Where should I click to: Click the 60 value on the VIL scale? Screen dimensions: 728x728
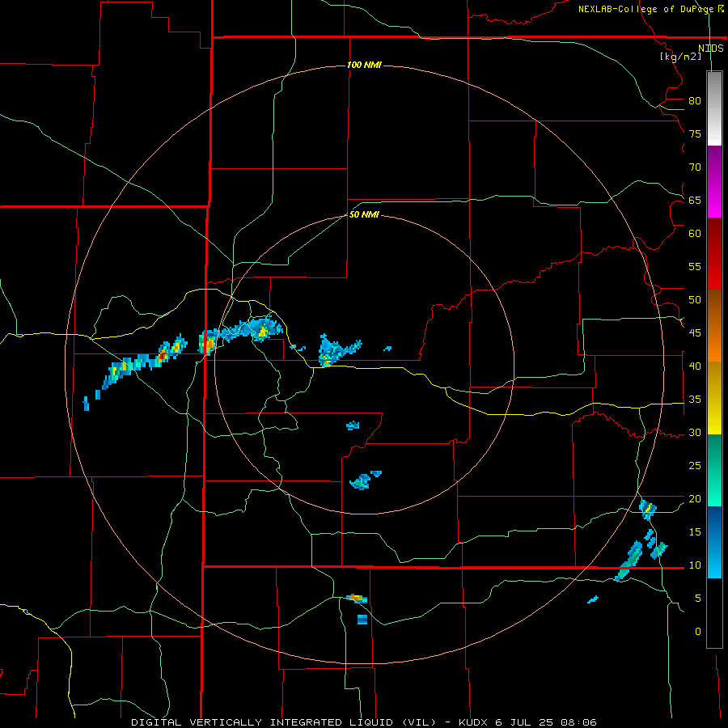point(695,234)
